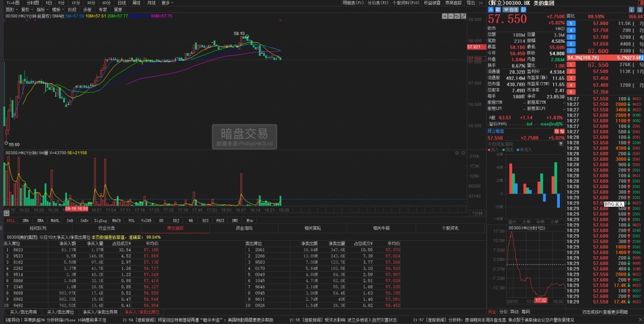Open 明细表(F1)
644x324 pixels.
tap(354, 2)
